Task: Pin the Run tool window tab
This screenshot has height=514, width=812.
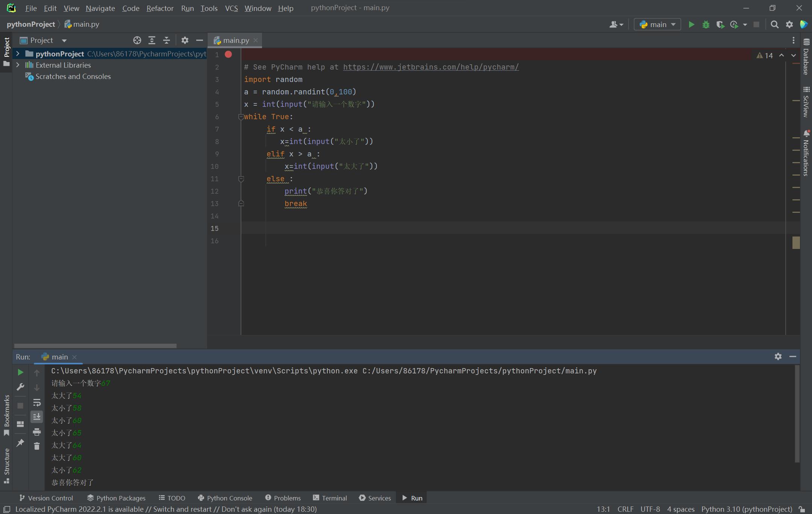Action: coord(20,444)
